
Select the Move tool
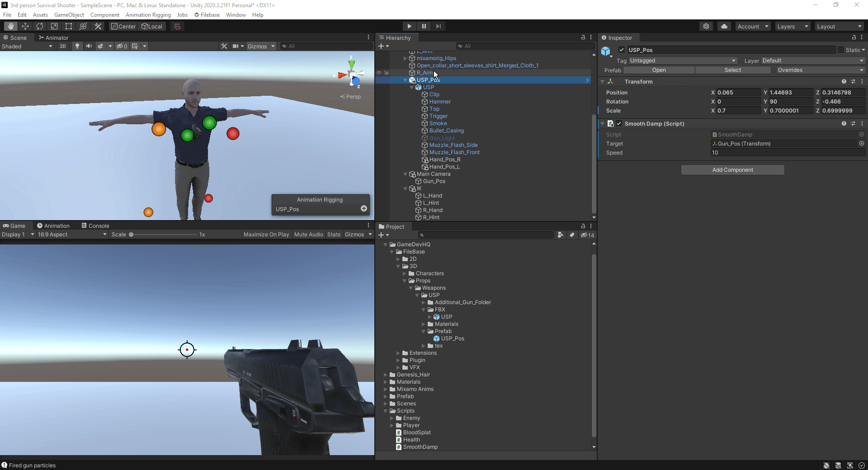[x=25, y=26]
